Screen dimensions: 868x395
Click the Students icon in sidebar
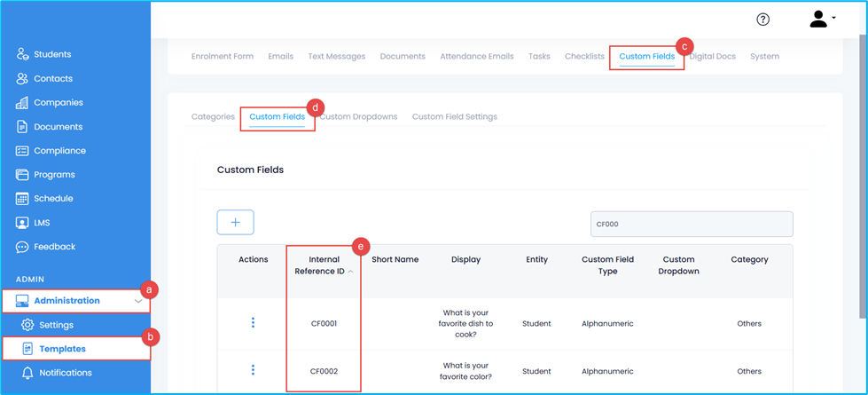tap(22, 54)
